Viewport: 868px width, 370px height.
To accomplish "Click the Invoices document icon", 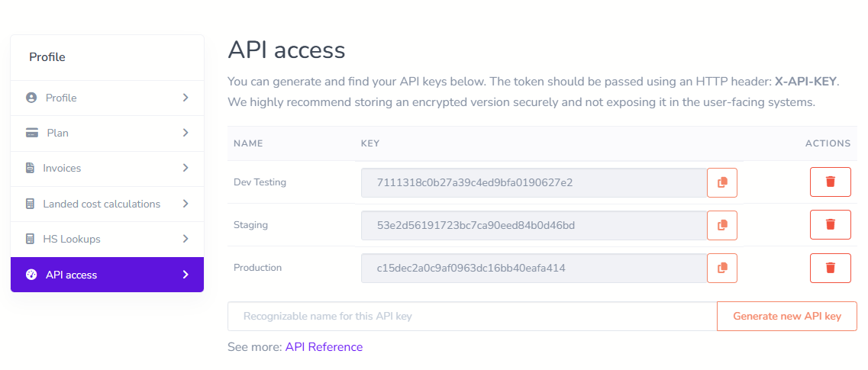I will click(x=31, y=168).
